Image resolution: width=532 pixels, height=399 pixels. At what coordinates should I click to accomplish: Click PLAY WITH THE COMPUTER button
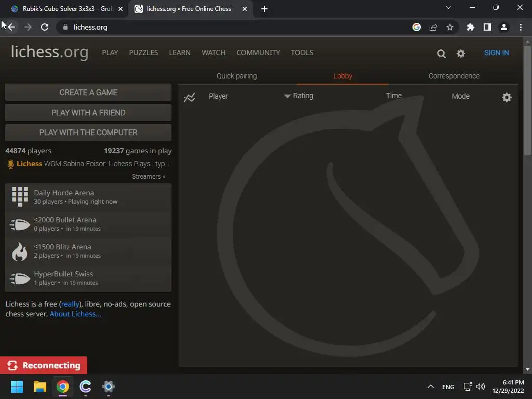[x=88, y=132]
